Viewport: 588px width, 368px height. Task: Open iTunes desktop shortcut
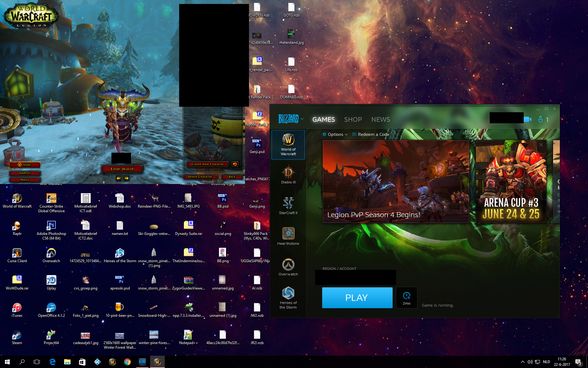coord(17,310)
